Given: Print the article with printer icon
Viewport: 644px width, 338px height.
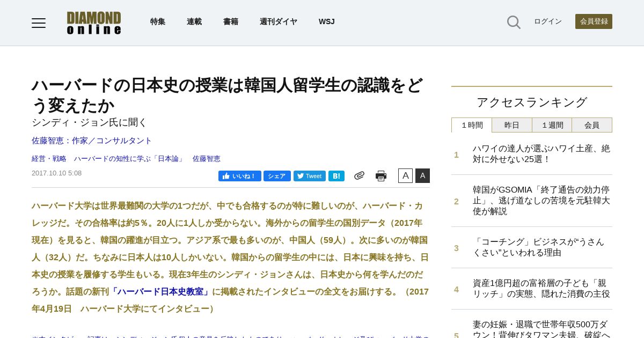Looking at the screenshot, I should point(381,176).
